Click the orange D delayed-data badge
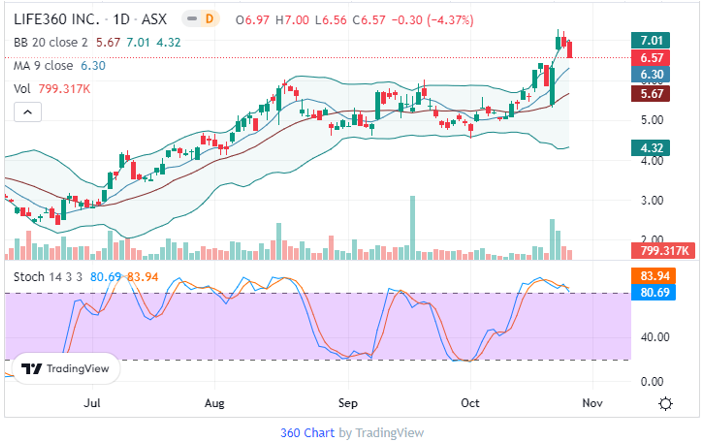The width and height of the screenshot is (705, 442). pos(209,19)
